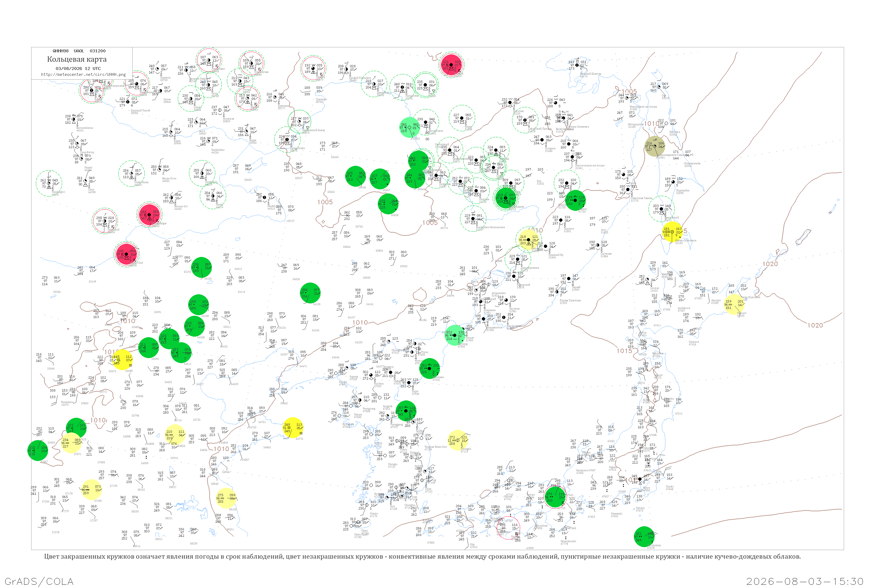Click the "GrADS/COLA" credit text
Image resolution: width=882 pixels, height=588 pixels.
pos(39,581)
